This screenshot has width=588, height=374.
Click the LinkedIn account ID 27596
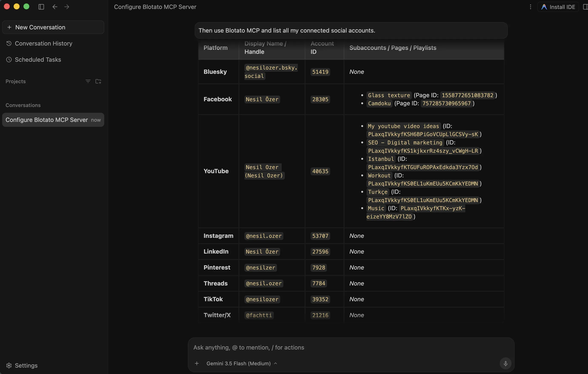tap(320, 251)
